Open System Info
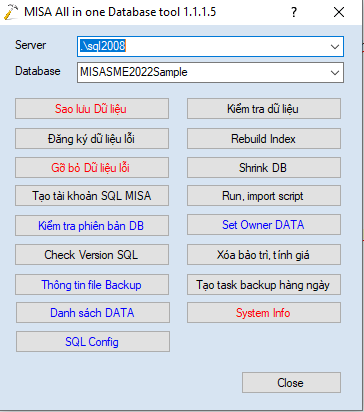Screen dimensions: 364x412 264,312
